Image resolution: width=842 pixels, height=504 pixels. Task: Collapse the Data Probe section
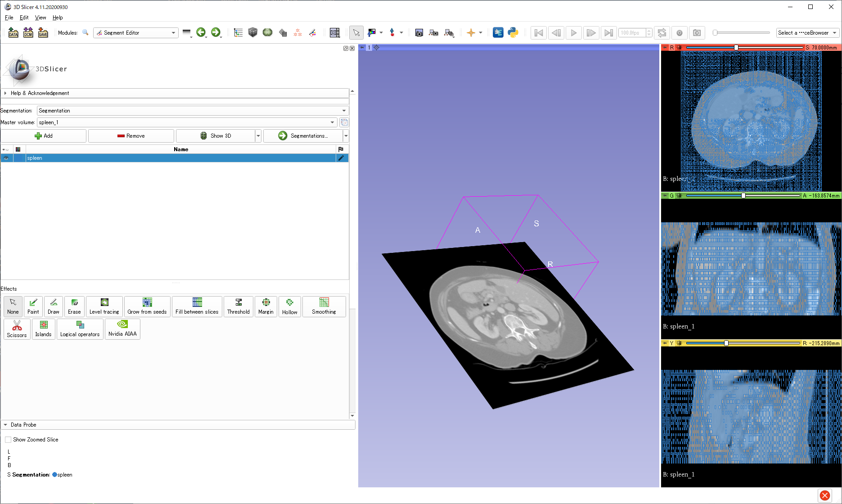click(178, 425)
